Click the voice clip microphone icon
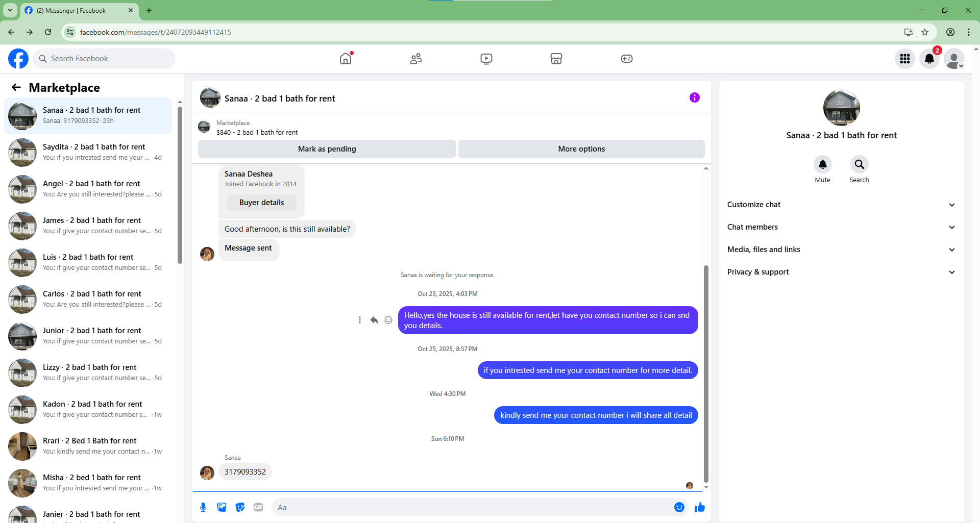This screenshot has width=980, height=523. pyautogui.click(x=203, y=507)
